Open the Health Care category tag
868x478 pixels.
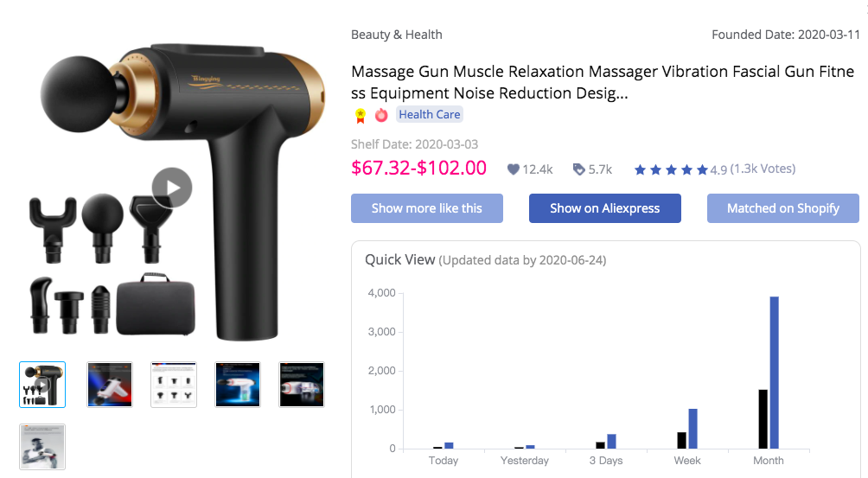tap(430, 114)
